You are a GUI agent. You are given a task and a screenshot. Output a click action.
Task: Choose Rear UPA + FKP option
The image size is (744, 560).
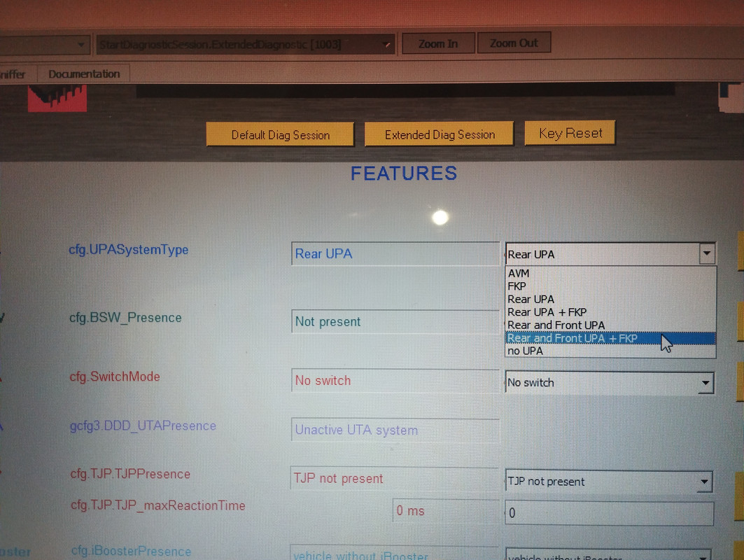click(610, 311)
